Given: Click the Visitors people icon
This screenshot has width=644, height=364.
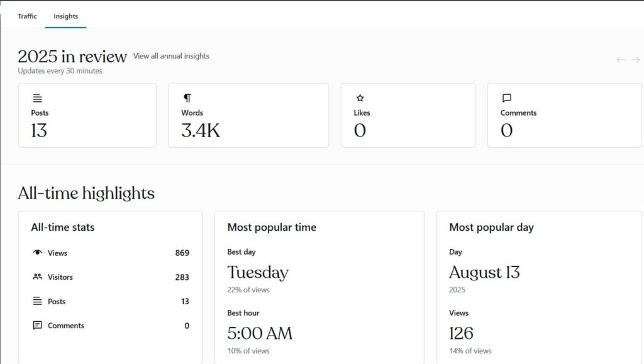Looking at the screenshot, I should 38,277.
